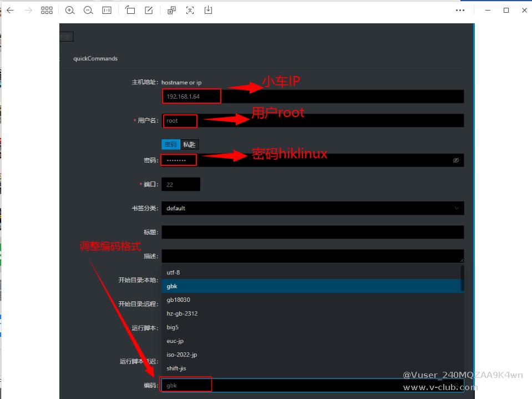This screenshot has width=532, height=399.
Task: Choose shift-jis from the encoding list
Action: point(312,368)
